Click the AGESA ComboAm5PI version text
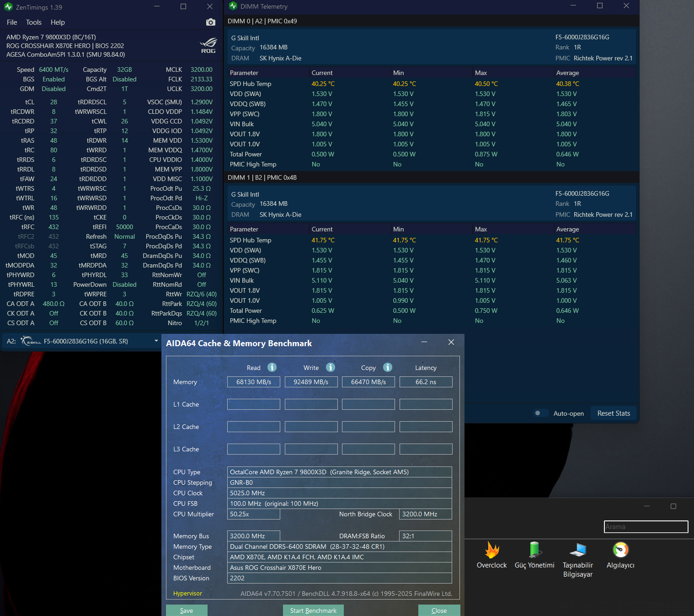The image size is (694, 616). click(65, 54)
